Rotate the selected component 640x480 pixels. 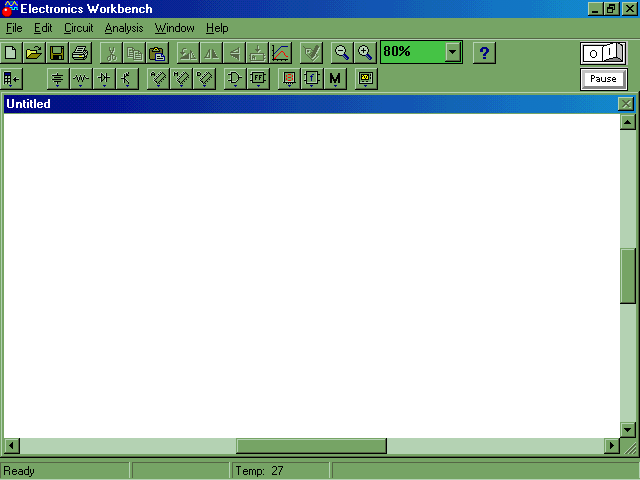[x=188, y=53]
